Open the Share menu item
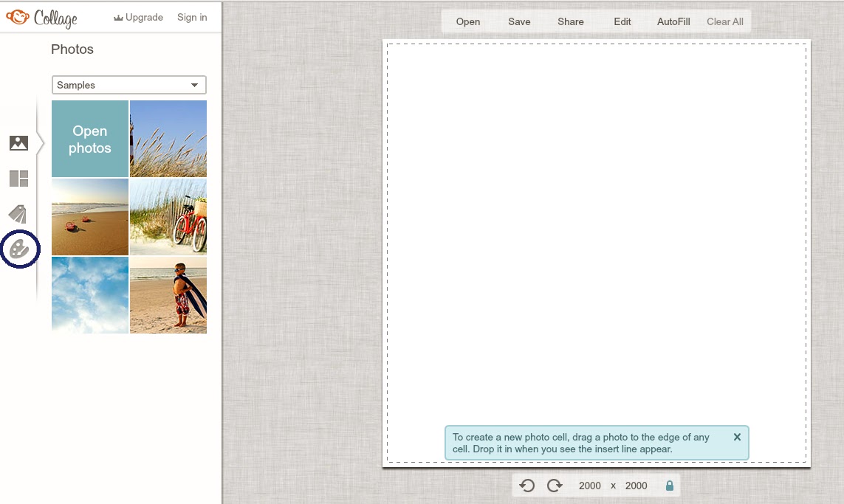 [570, 21]
